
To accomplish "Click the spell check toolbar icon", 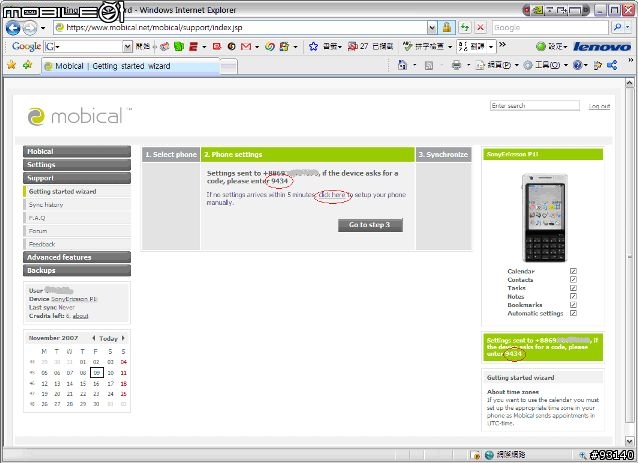I will point(423,46).
